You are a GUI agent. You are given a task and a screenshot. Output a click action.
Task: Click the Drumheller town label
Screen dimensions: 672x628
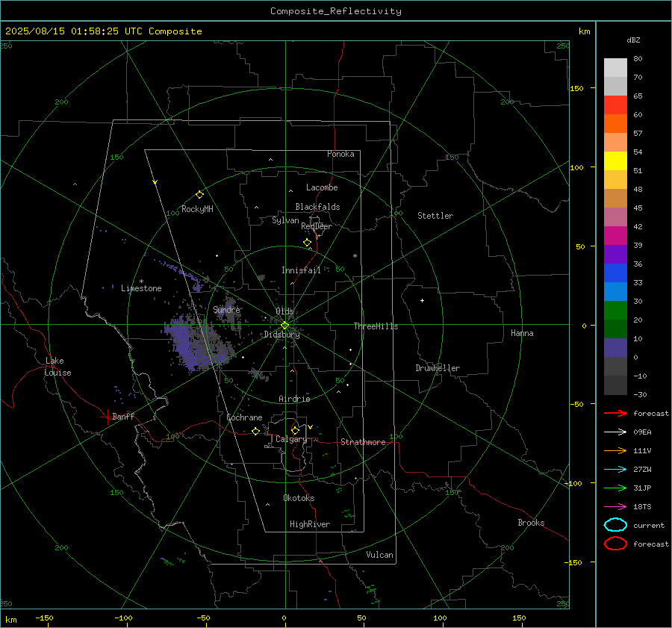click(x=438, y=368)
